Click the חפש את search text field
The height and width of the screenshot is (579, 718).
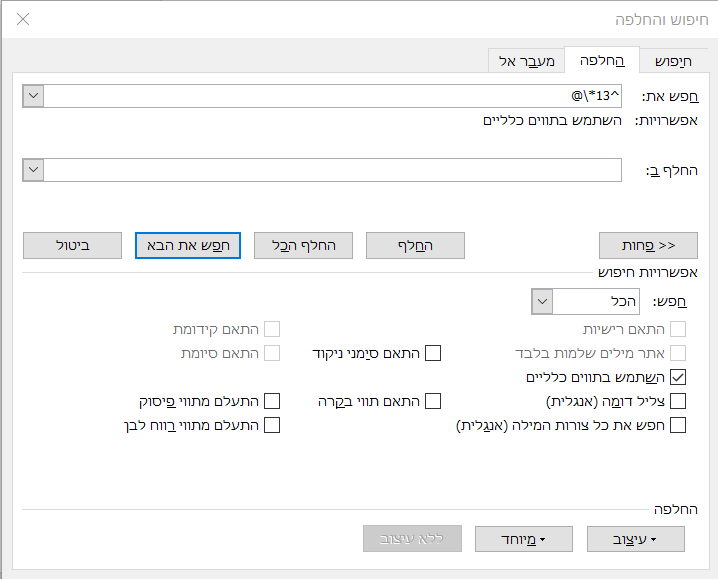(333, 96)
